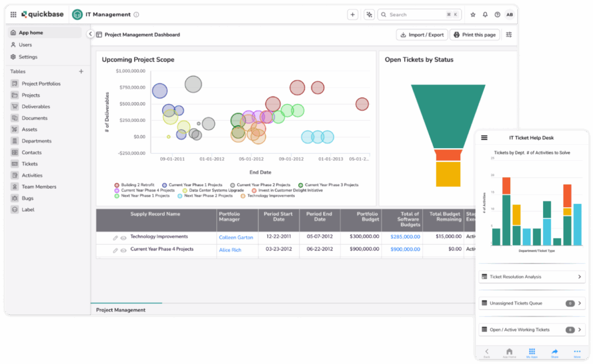Screen dimensions: 593x364
Task: Click the plus create-new button in header
Action: [x=353, y=14]
